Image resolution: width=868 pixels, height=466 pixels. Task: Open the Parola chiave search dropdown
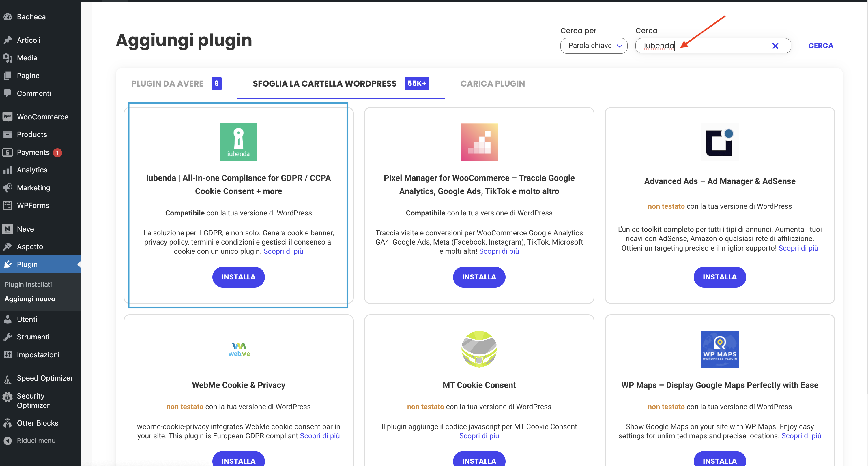[594, 46]
